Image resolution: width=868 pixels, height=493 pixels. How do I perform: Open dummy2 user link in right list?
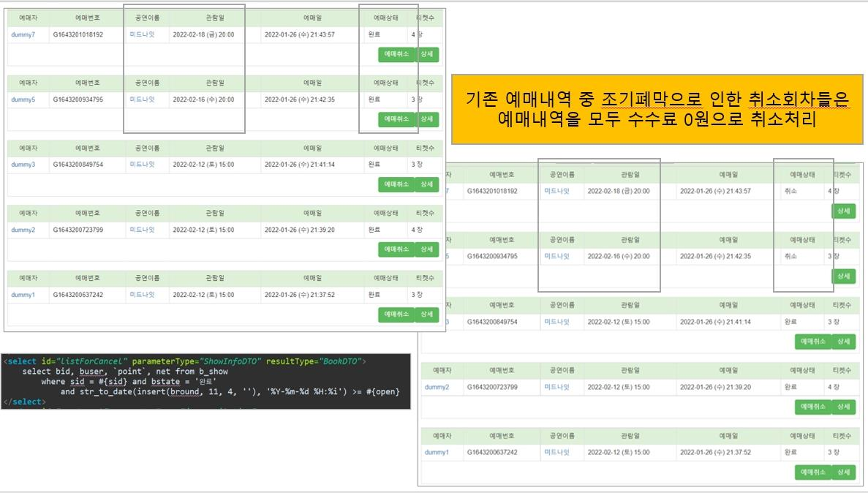[437, 387]
